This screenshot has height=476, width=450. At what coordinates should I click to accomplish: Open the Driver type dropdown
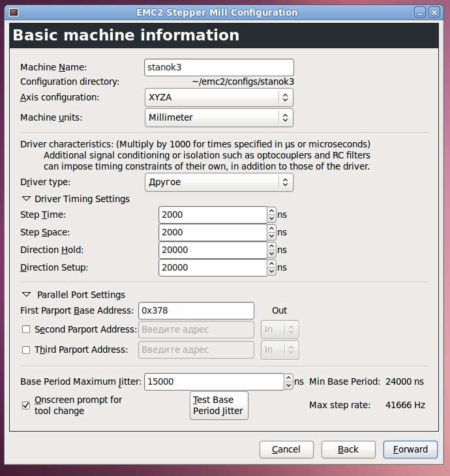pos(219,182)
